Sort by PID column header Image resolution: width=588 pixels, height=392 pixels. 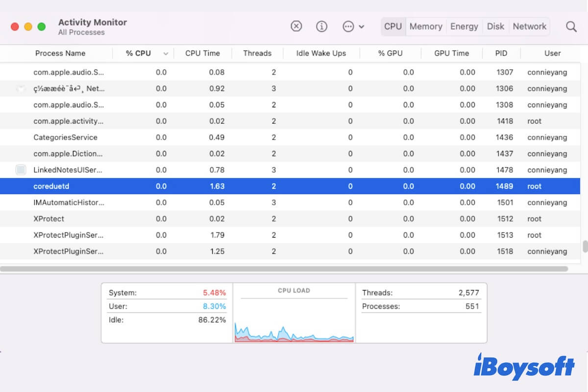(x=501, y=53)
